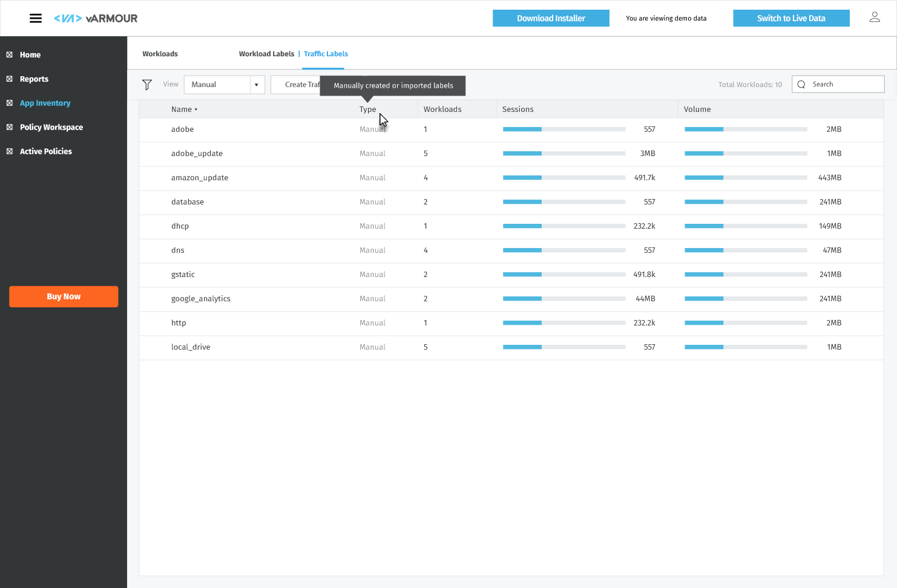This screenshot has height=588, width=897.
Task: Open Policy Workspace in sidebar
Action: pyautogui.click(x=51, y=127)
